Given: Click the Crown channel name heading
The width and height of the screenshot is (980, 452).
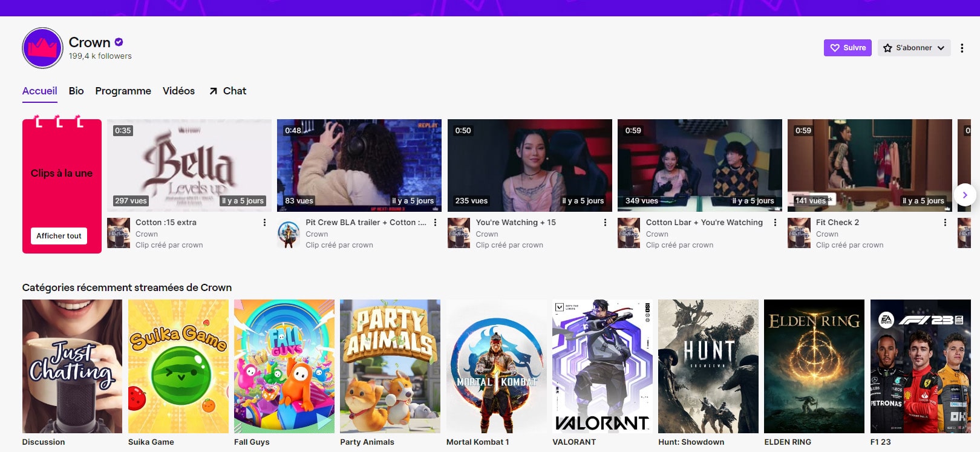Looking at the screenshot, I should tap(90, 42).
